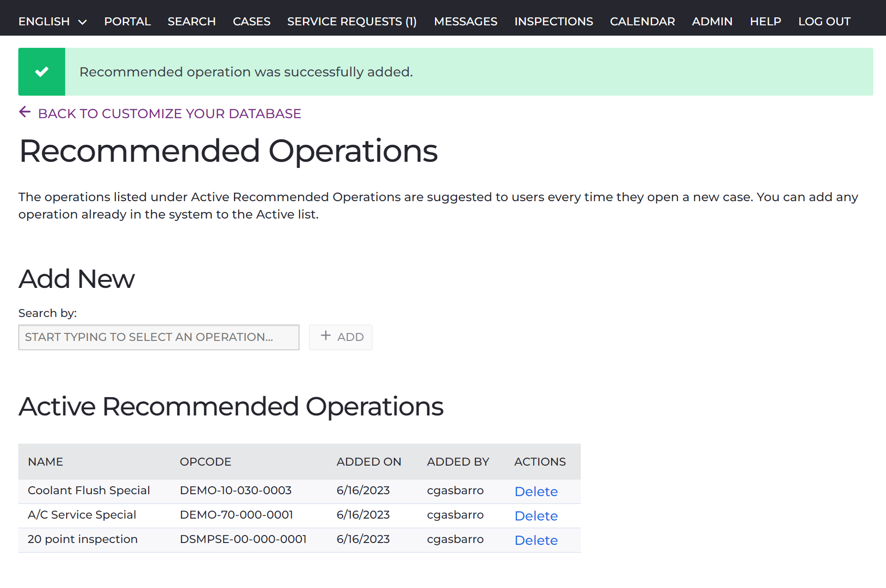Image resolution: width=886 pixels, height=588 pixels.
Task: Click the Opcode column header
Action: pos(205,462)
